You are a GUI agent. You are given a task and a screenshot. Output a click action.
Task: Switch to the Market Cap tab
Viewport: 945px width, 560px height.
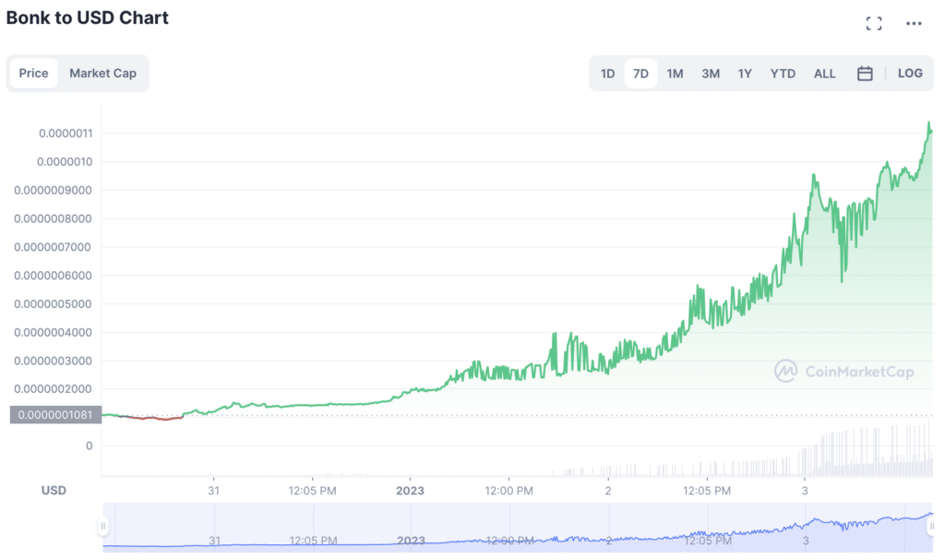click(102, 73)
